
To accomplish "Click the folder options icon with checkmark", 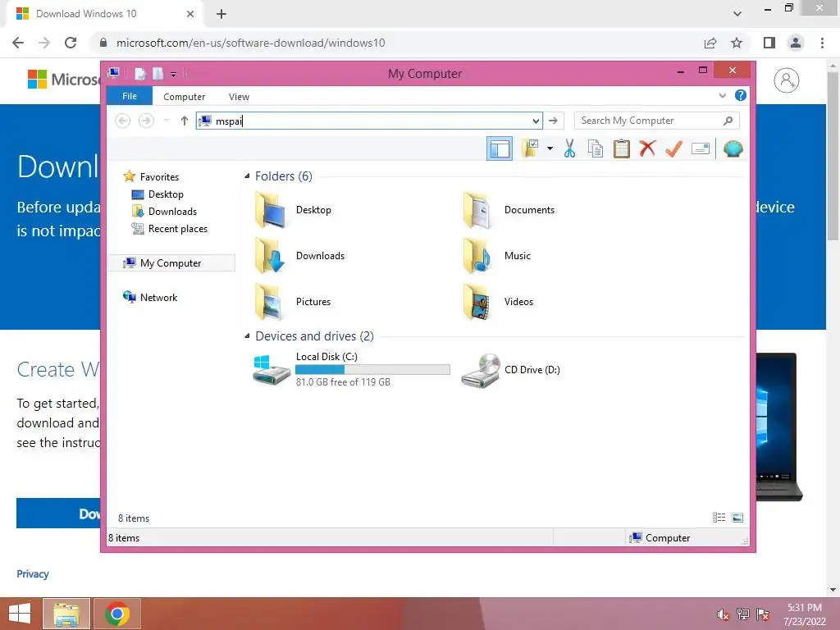I will point(530,148).
